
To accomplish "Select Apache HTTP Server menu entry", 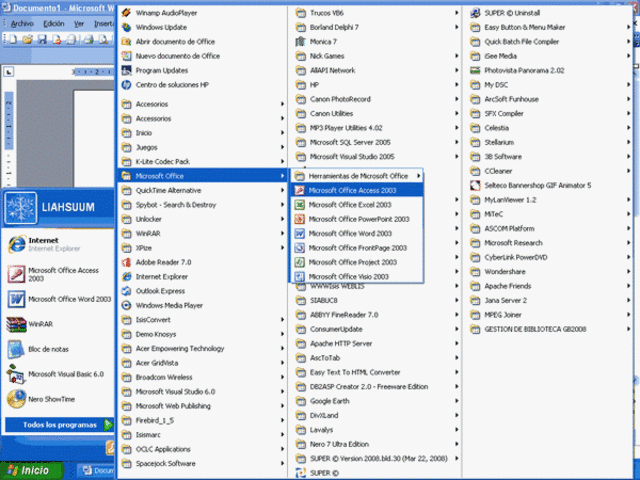I will (376, 344).
